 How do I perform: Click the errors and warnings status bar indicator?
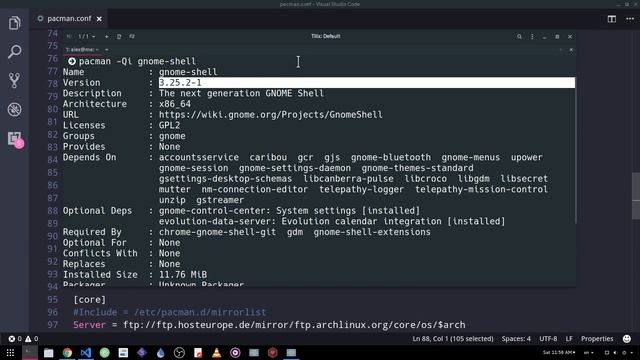23,339
